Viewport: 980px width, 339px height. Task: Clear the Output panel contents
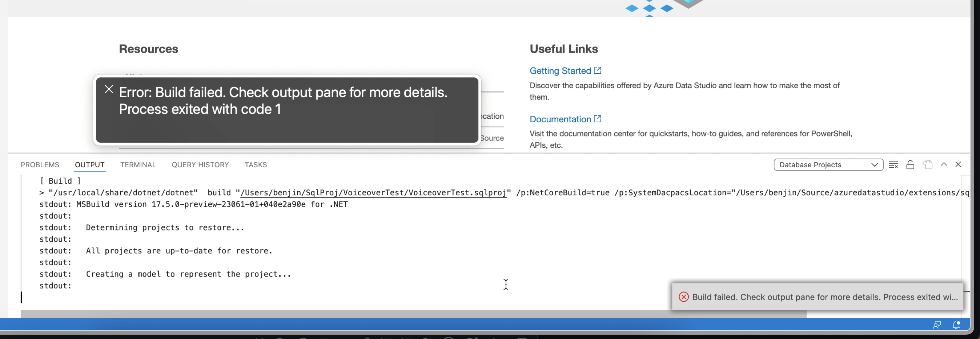click(x=893, y=164)
